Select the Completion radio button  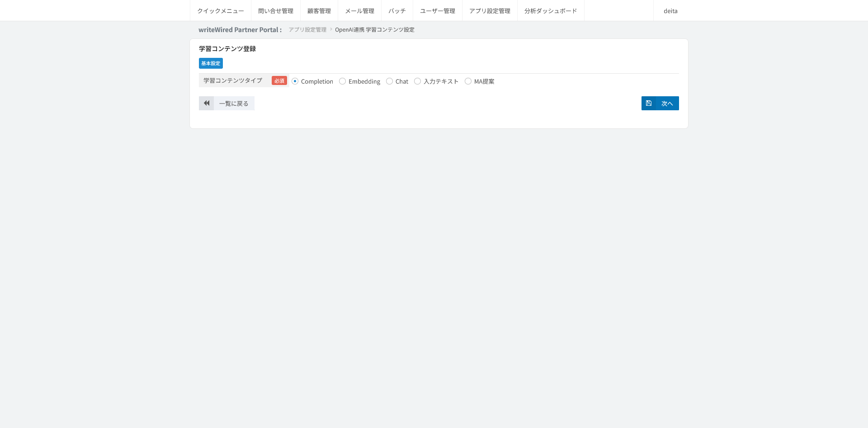[295, 81]
